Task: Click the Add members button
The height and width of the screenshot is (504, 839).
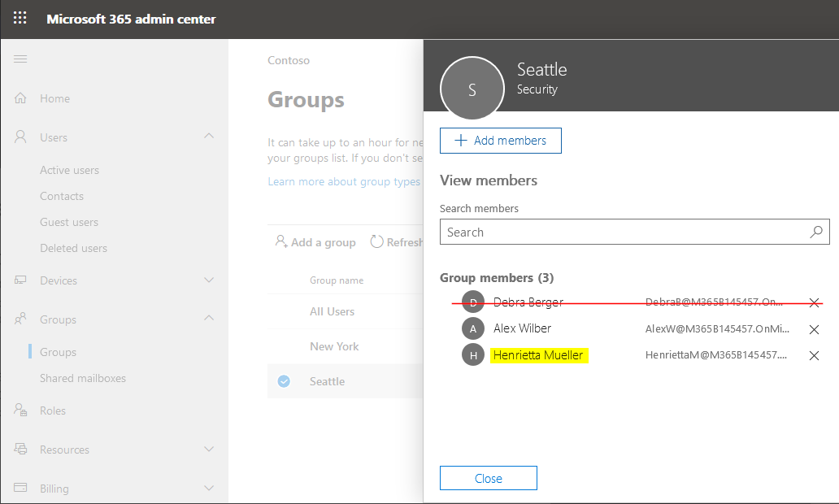Action: (x=500, y=141)
